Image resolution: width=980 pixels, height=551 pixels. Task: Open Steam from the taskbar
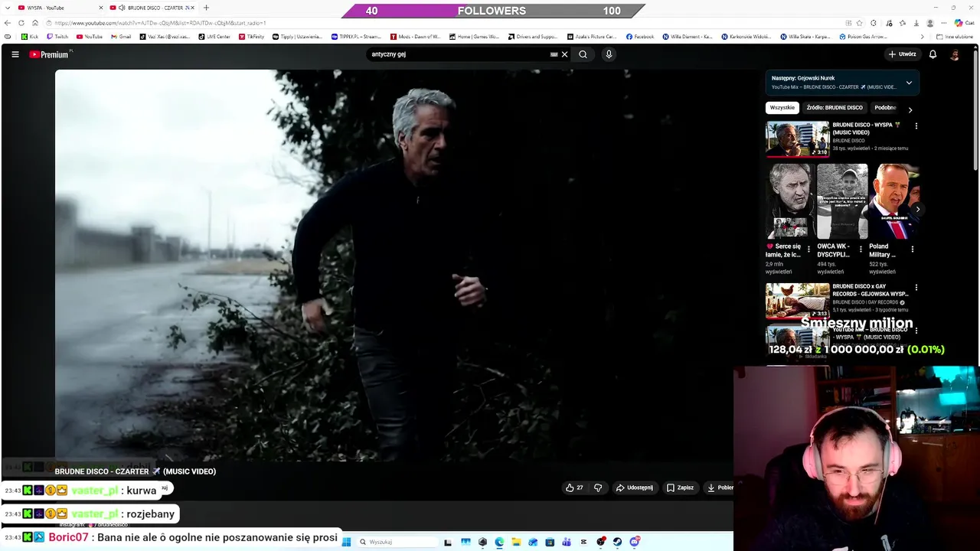point(617,542)
